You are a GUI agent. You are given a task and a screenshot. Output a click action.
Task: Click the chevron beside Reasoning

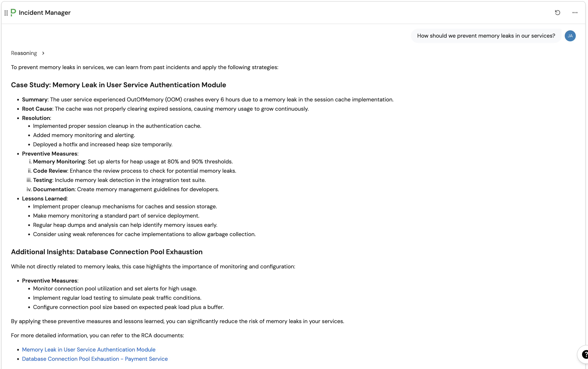(43, 53)
